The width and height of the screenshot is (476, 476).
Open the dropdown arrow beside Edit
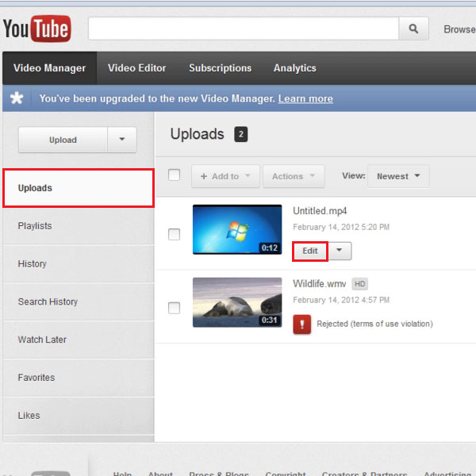340,251
